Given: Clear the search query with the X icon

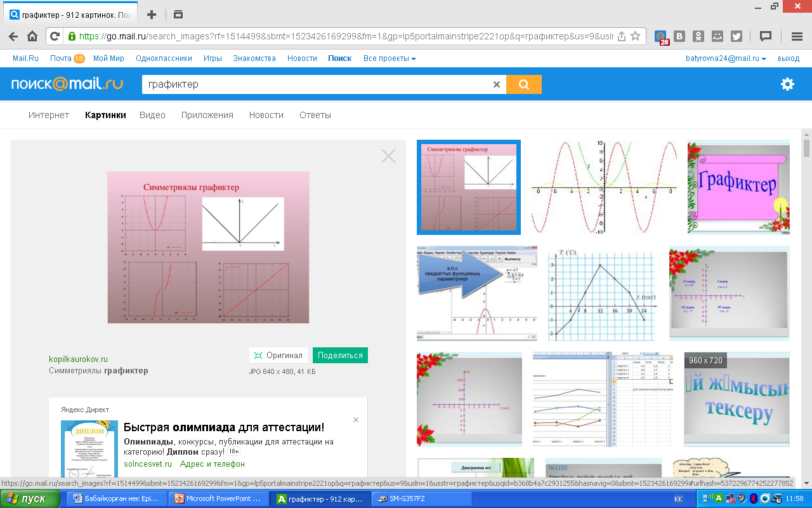Looking at the screenshot, I should coord(497,84).
